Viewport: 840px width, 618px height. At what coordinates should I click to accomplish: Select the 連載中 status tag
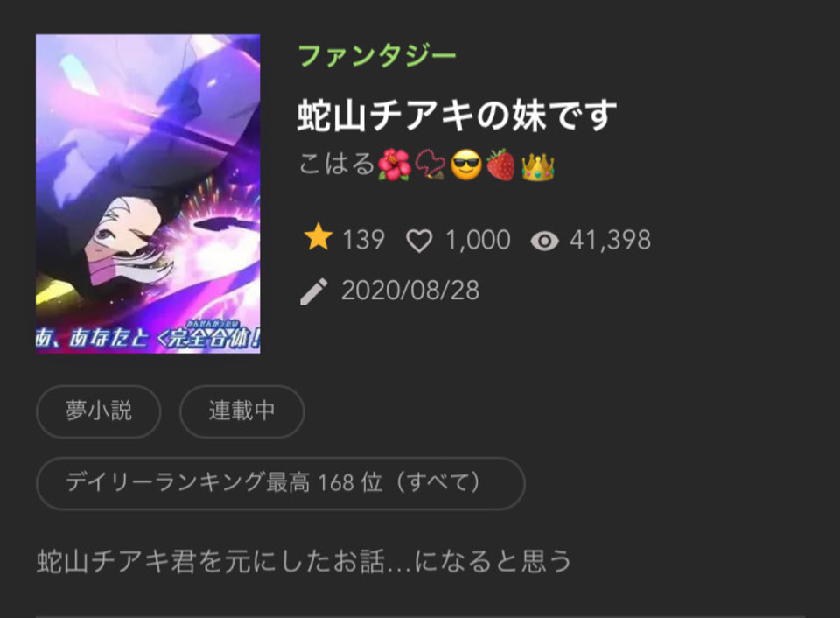[242, 411]
